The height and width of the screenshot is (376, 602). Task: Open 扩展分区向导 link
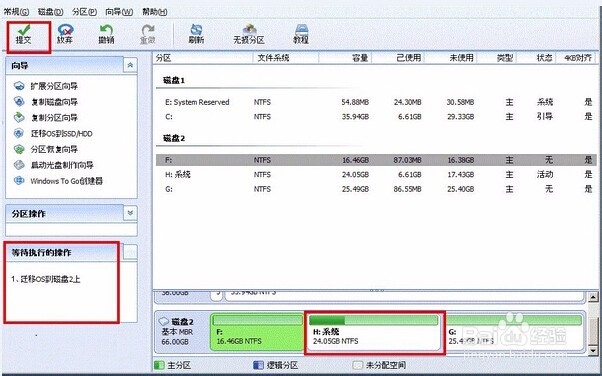point(54,86)
